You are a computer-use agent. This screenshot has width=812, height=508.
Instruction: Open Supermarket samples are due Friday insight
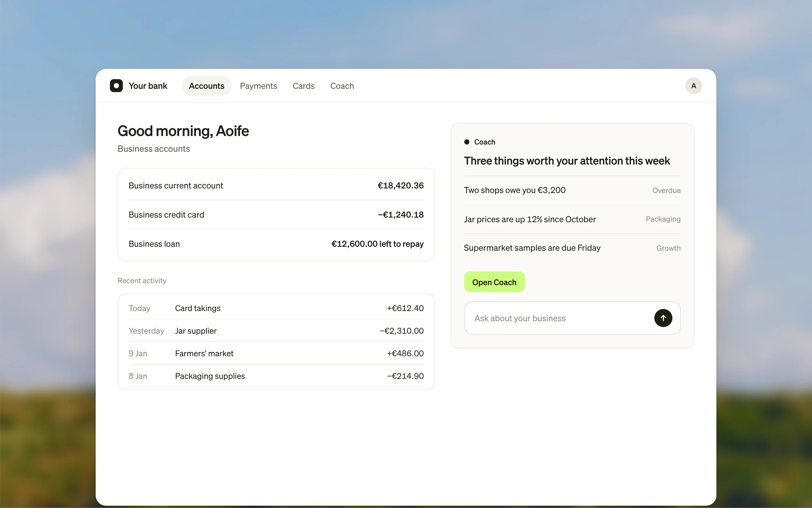click(x=572, y=248)
